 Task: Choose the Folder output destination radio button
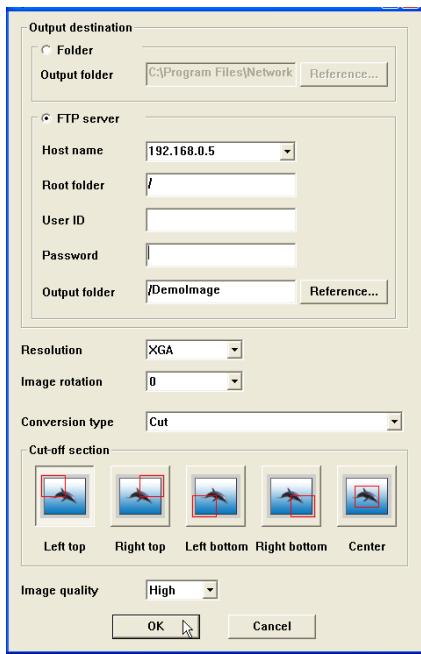(x=46, y=50)
